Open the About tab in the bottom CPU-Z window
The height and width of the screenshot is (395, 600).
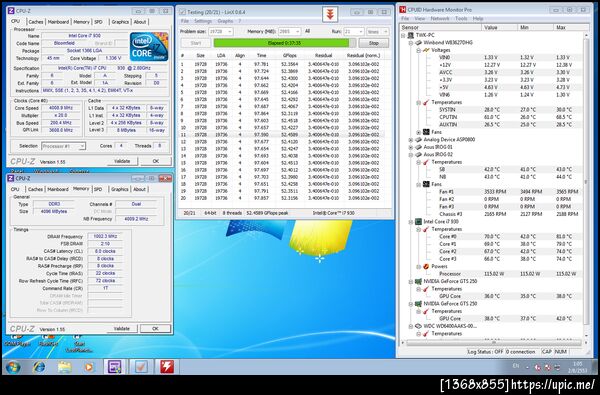click(139, 189)
